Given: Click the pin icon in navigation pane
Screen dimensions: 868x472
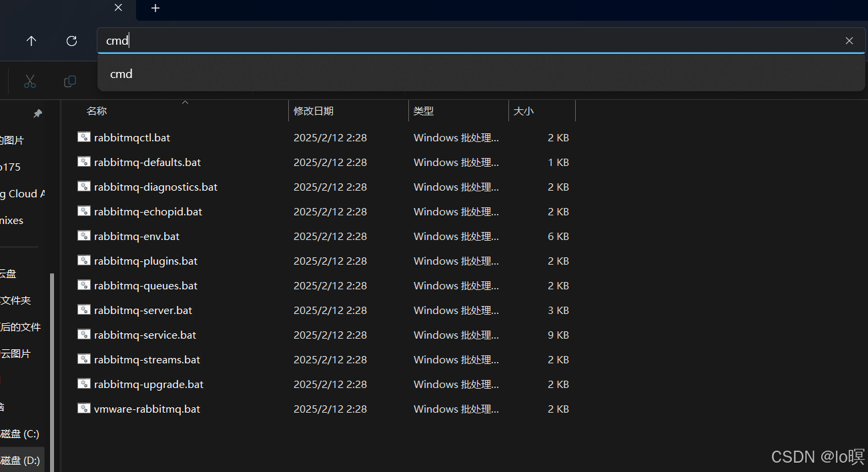Looking at the screenshot, I should click(x=38, y=114).
